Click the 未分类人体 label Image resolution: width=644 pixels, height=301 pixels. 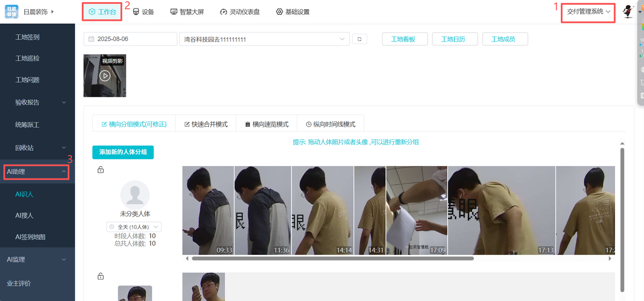click(135, 214)
